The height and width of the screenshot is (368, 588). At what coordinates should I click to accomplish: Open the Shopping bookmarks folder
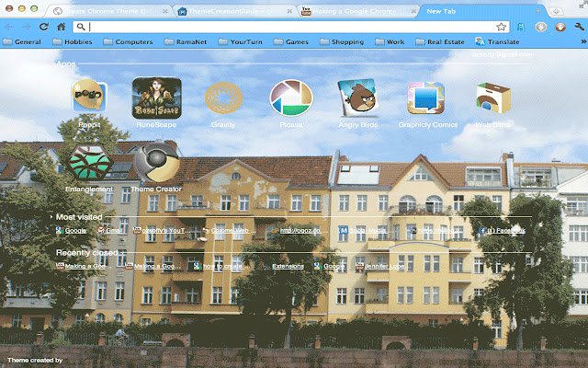(x=342, y=41)
